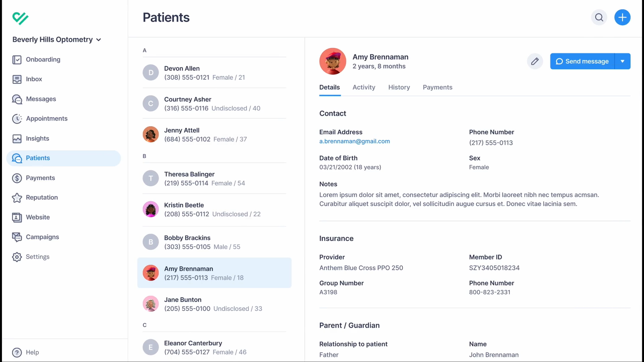The width and height of the screenshot is (644, 362).
Task: Select patient Kristin Beetle in list
Action: click(x=214, y=209)
